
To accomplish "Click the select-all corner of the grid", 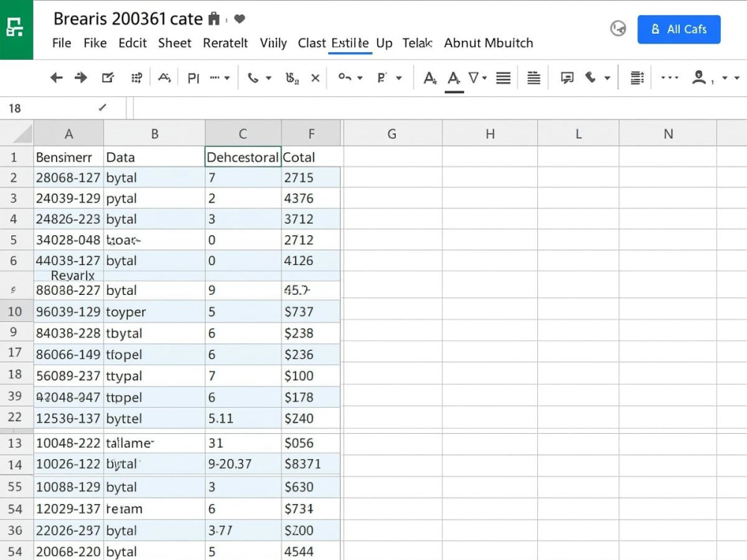I will [16, 134].
